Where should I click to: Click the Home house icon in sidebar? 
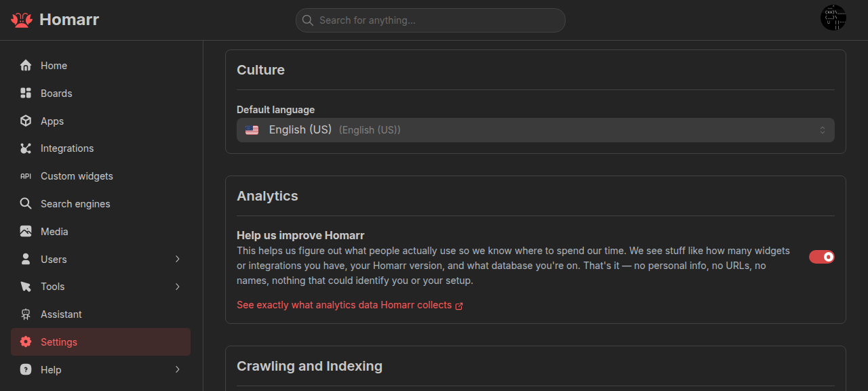coord(26,66)
